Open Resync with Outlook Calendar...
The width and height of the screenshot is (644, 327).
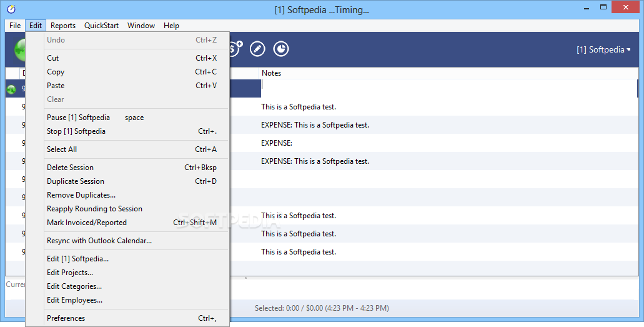[127, 241]
